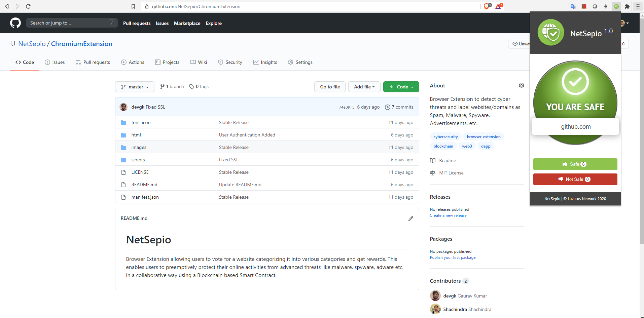Open User Authentication Added commit message
Viewport: 644px width, 318px height.
tap(247, 135)
